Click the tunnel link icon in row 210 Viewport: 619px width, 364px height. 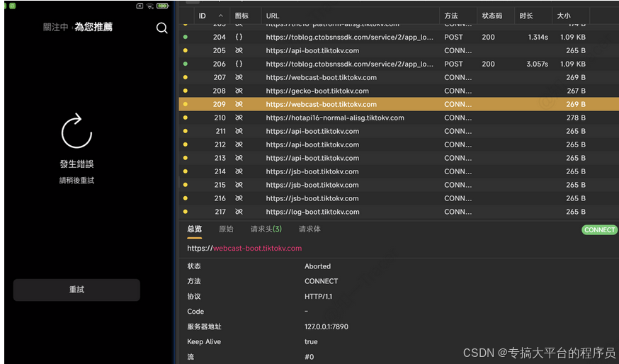click(239, 118)
